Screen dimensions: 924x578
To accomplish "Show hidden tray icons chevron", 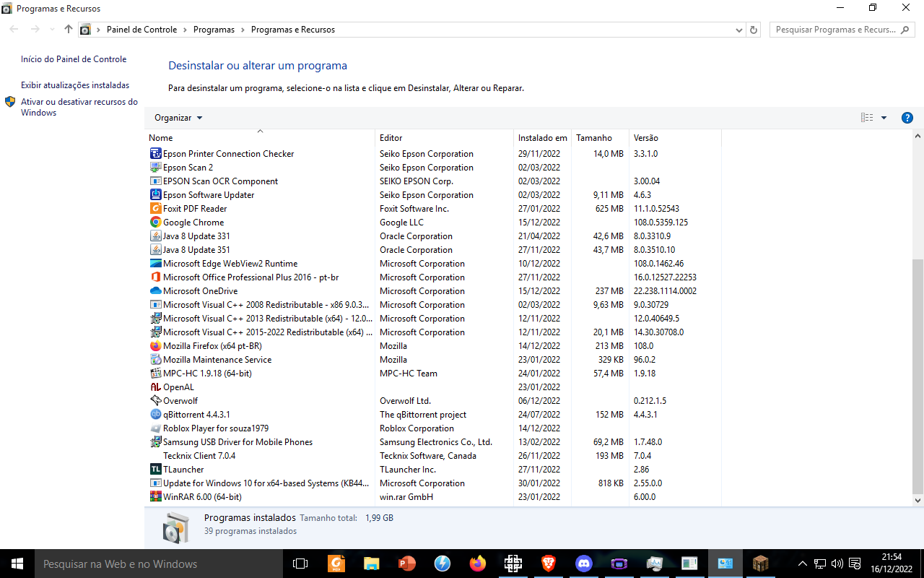I will coord(802,564).
